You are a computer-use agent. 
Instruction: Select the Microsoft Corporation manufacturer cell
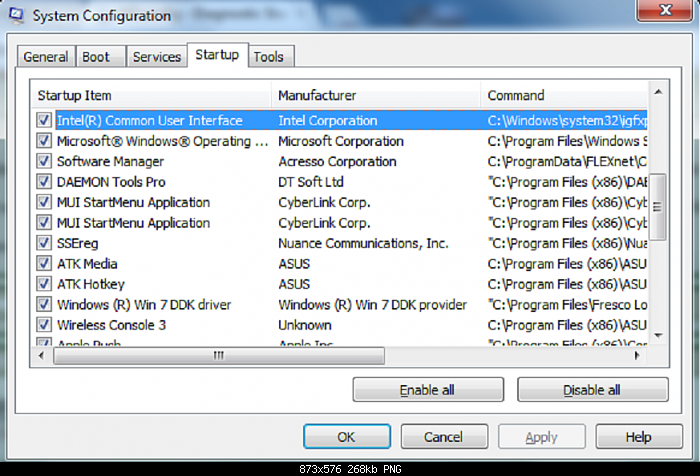341,141
